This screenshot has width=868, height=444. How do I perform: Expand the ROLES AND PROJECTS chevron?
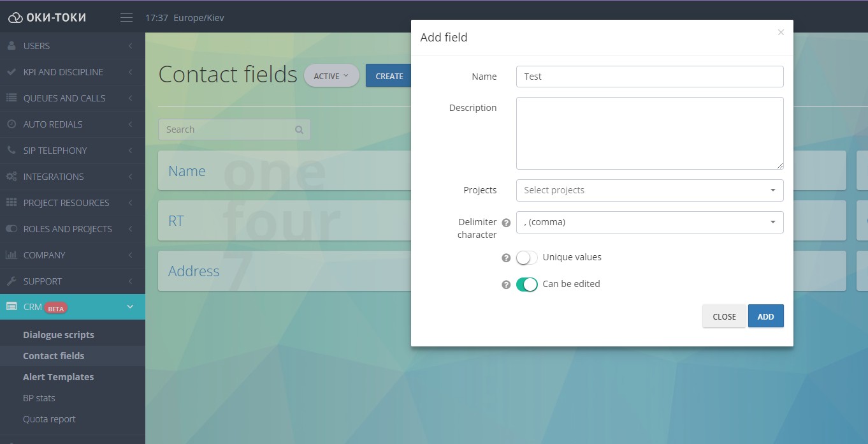coord(130,229)
